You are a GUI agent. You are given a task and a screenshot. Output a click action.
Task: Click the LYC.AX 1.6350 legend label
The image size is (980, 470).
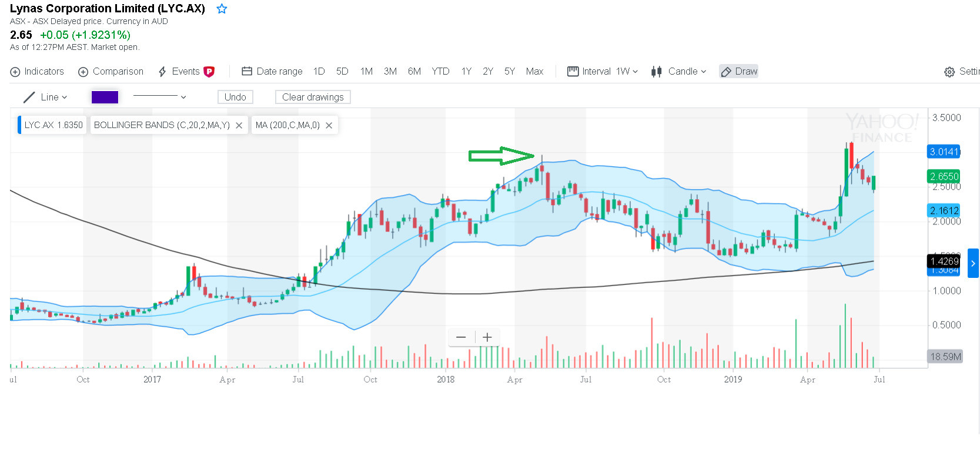coord(53,125)
